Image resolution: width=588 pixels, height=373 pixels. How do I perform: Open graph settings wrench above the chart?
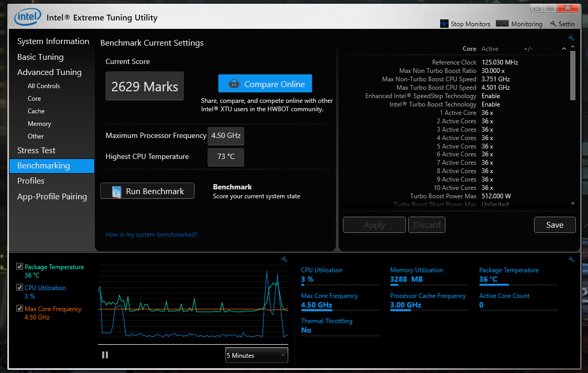tap(284, 259)
